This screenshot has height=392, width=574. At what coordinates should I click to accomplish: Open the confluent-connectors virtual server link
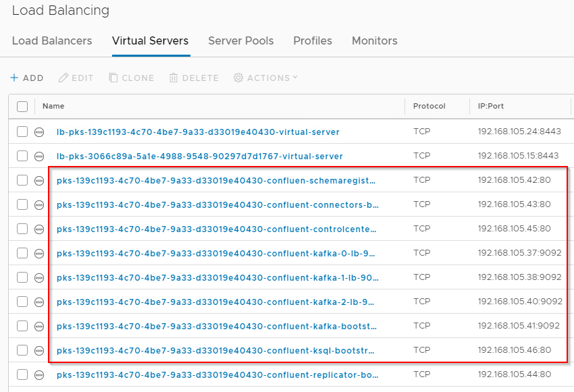tap(217, 205)
